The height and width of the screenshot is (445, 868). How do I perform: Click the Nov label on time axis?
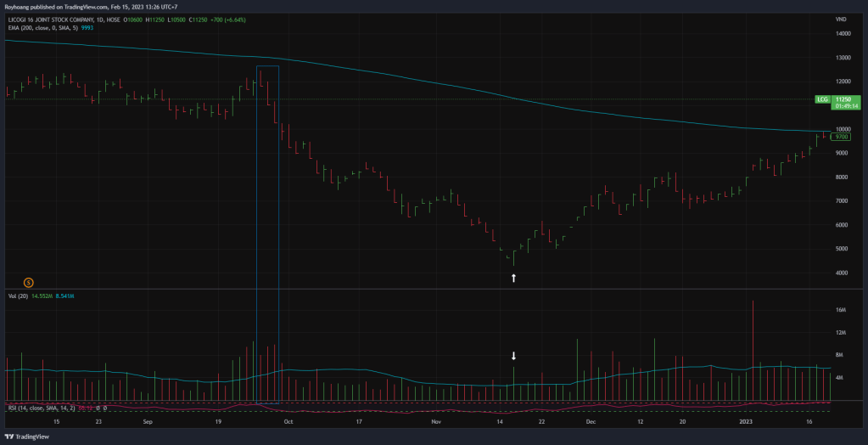[x=436, y=421]
